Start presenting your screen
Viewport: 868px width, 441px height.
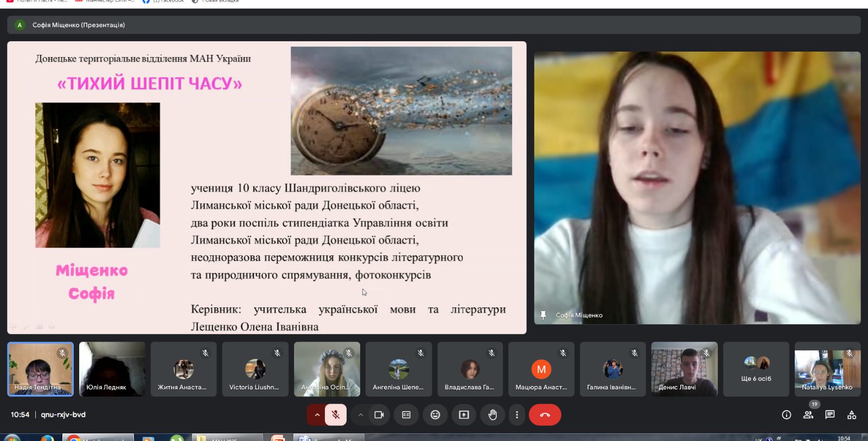click(464, 415)
